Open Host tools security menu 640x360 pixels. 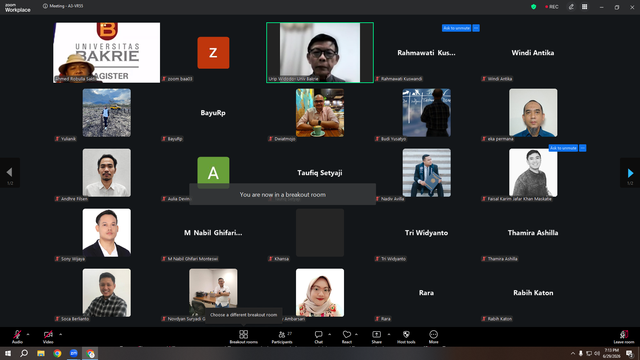pyautogui.click(x=406, y=337)
